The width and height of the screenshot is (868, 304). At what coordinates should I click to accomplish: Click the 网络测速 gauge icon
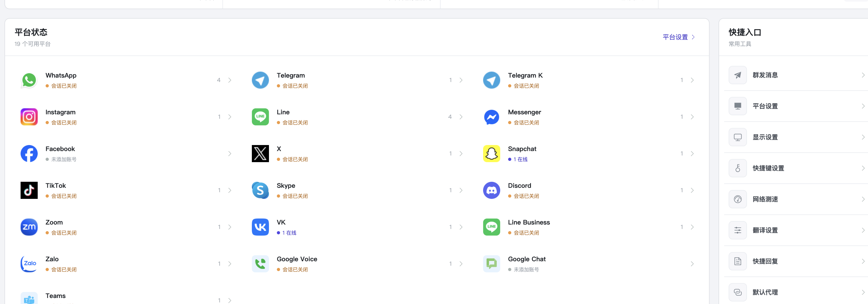coord(737,199)
